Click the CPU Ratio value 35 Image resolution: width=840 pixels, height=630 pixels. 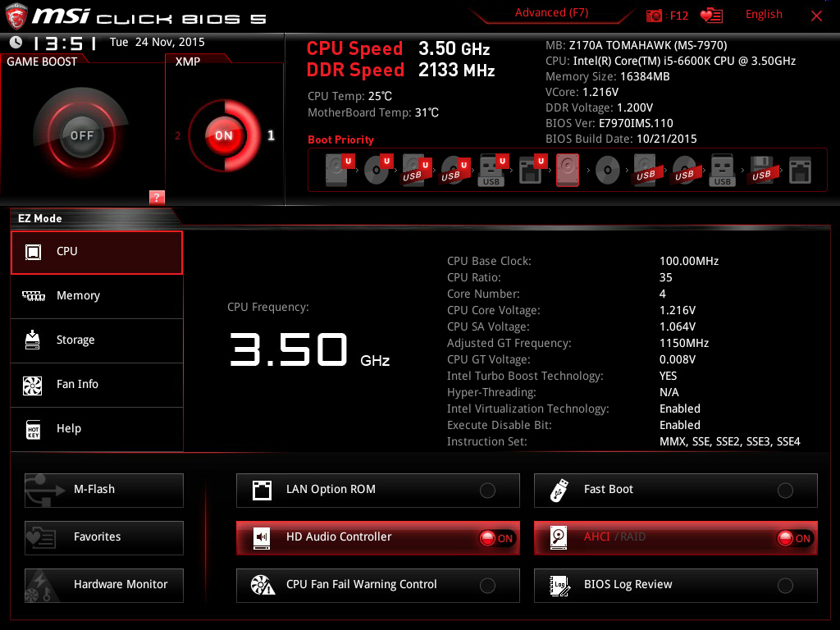point(665,277)
